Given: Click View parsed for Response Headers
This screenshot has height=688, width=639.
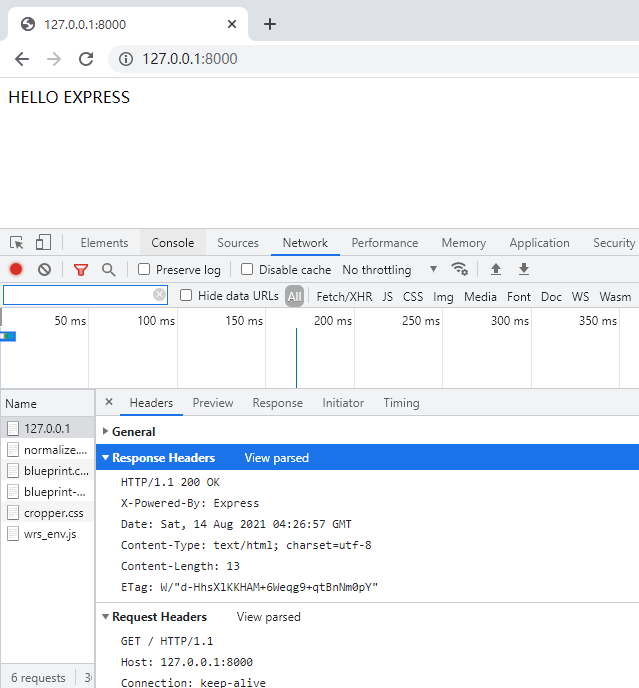Looking at the screenshot, I should tap(276, 458).
